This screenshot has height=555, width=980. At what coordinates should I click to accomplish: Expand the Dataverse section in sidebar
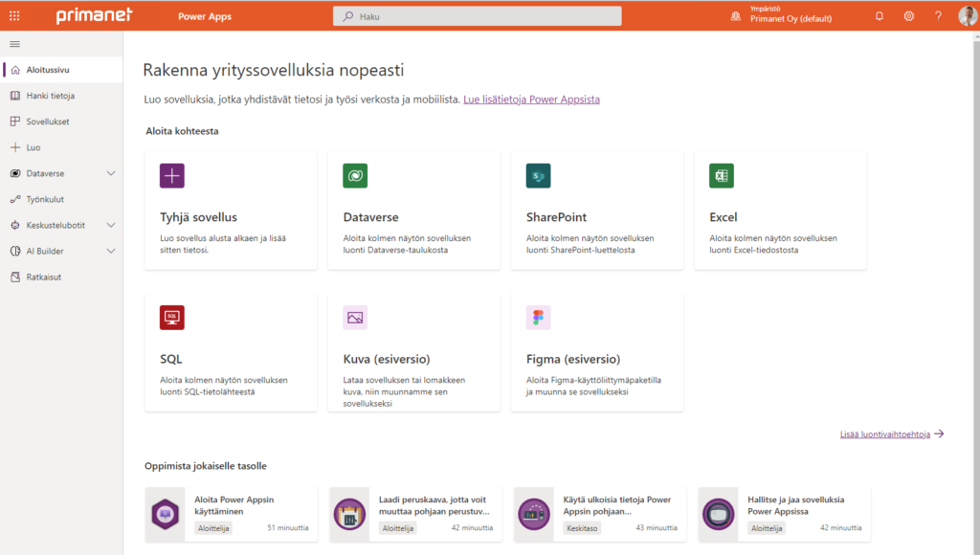(x=111, y=173)
